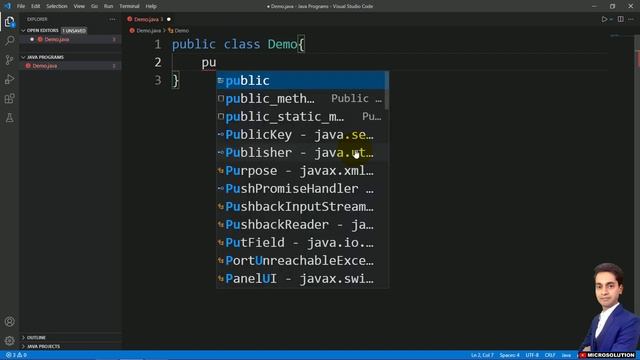Choose the PublicKey suggestion
The image size is (640, 360).
[302, 135]
